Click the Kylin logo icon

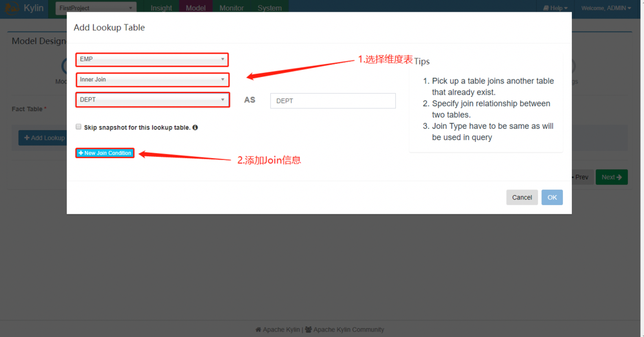pos(11,7)
